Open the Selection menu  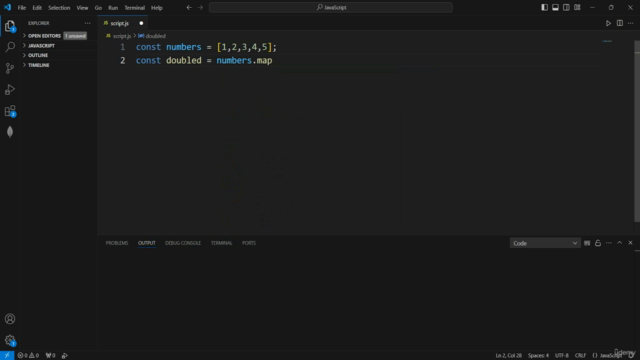click(x=59, y=8)
